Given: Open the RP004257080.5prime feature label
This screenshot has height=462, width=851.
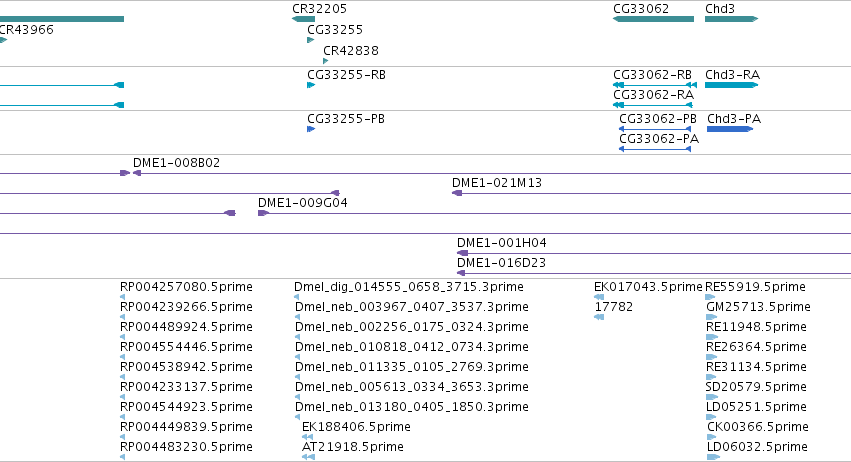Looking at the screenshot, I should (186, 287).
